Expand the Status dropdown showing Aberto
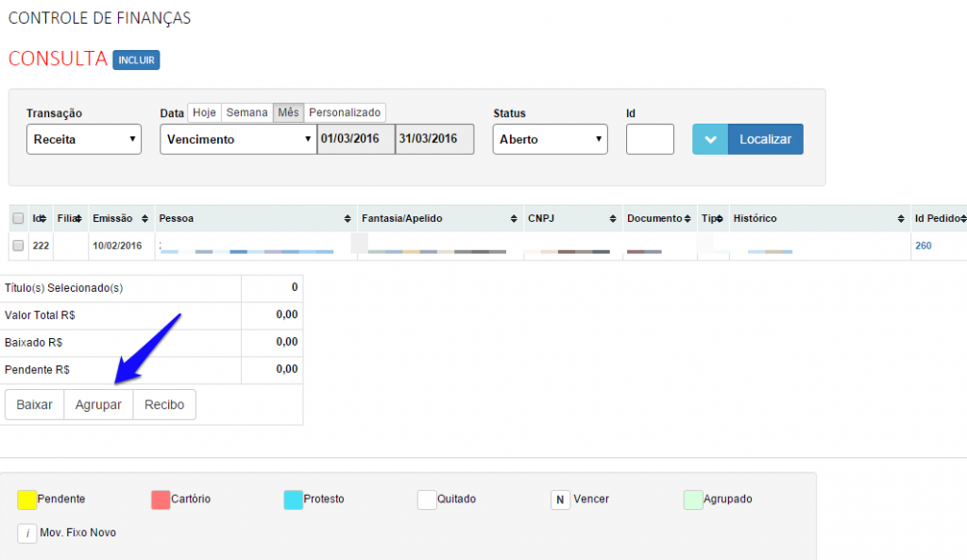Image resolution: width=967 pixels, height=560 pixels. pos(550,139)
